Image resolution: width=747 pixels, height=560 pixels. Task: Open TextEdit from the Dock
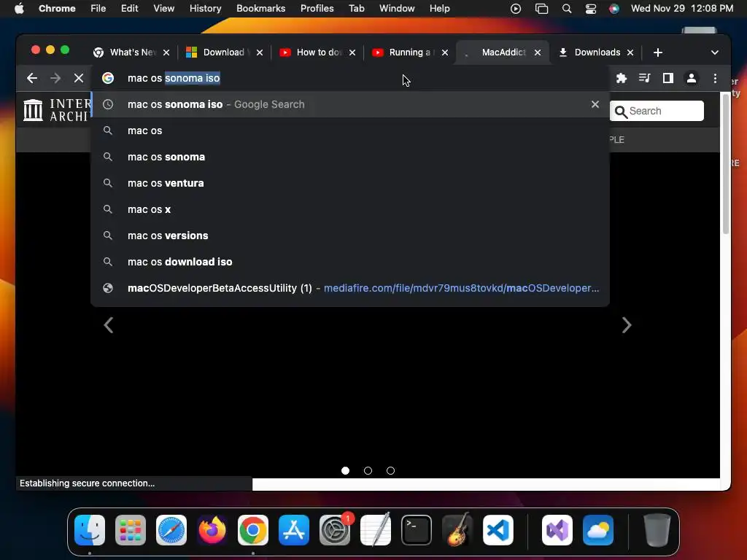click(x=376, y=530)
